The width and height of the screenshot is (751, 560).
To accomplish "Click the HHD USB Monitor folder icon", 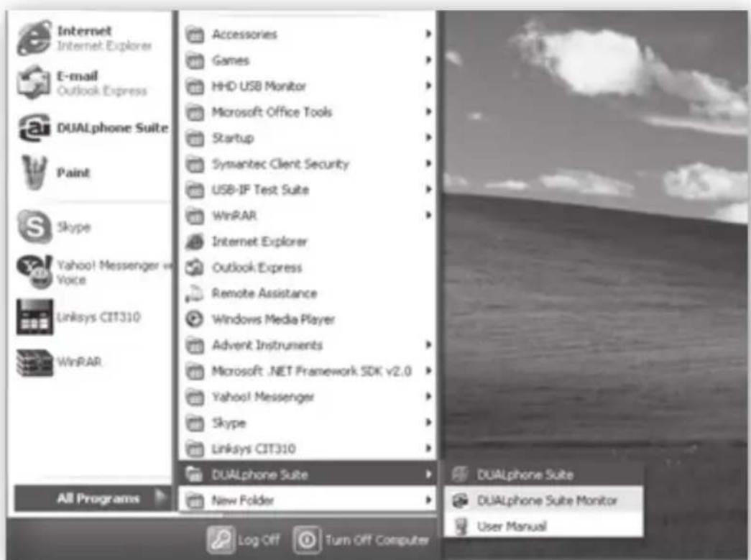I will point(195,86).
